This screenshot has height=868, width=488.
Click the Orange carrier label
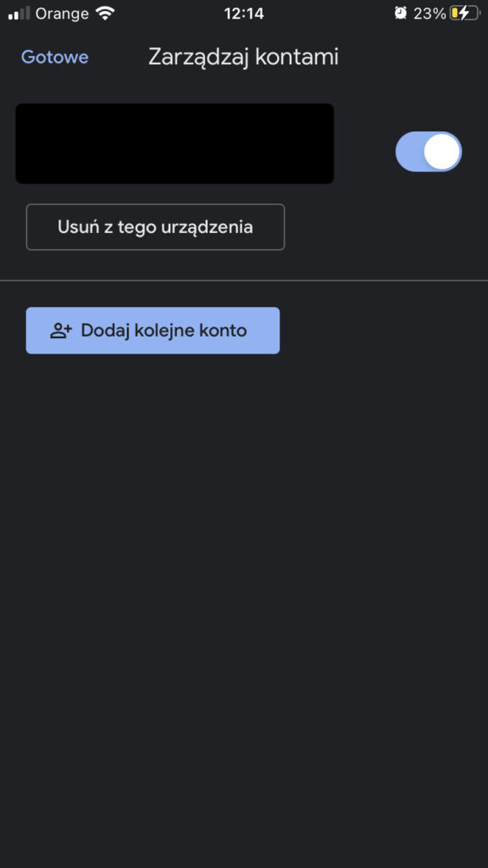coord(62,13)
